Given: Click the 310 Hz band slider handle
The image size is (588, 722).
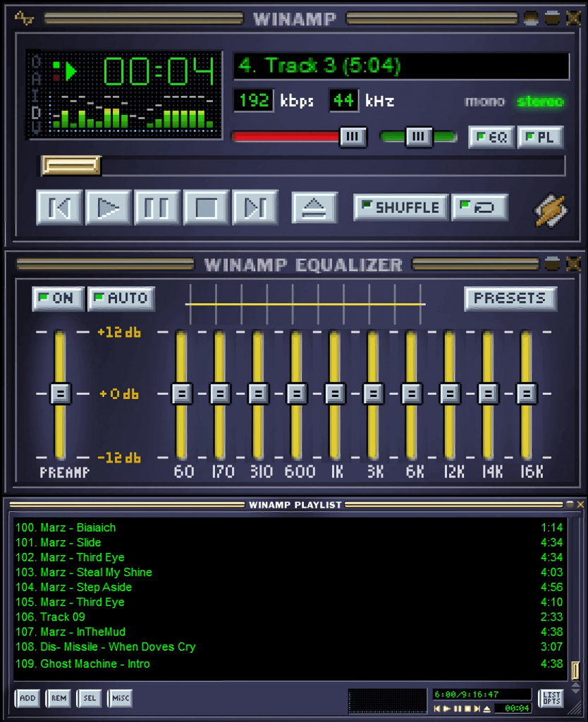Looking at the screenshot, I should point(258,393).
